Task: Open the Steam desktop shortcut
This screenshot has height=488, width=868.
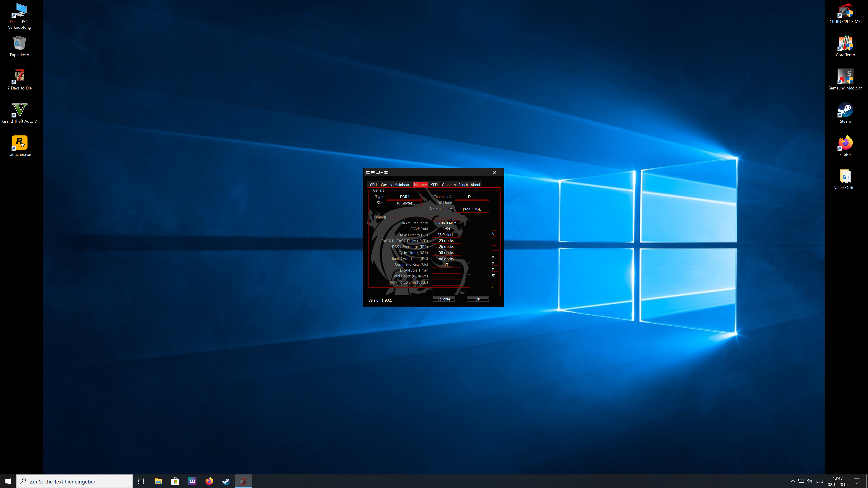Action: click(x=845, y=112)
